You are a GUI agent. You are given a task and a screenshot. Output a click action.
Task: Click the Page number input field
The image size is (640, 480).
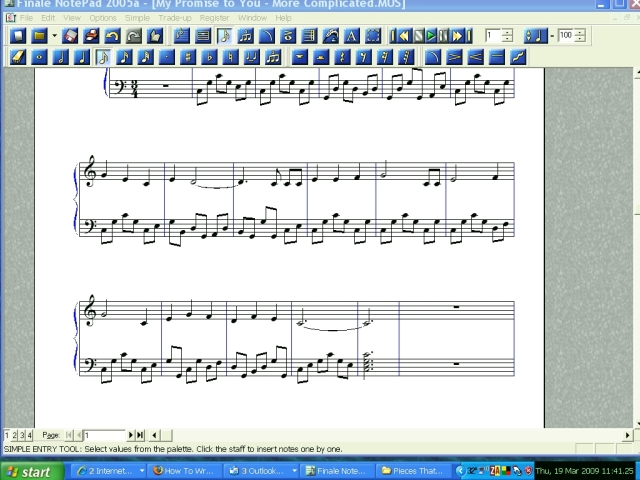click(x=105, y=435)
